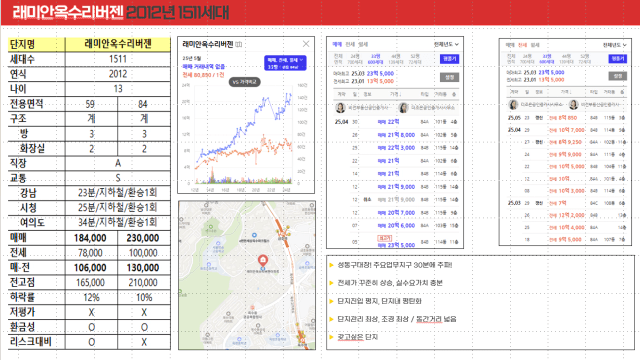640x360 pixels.
Task: Click the blue button beside size filters in the 매매 panel
Action: (x=449, y=59)
